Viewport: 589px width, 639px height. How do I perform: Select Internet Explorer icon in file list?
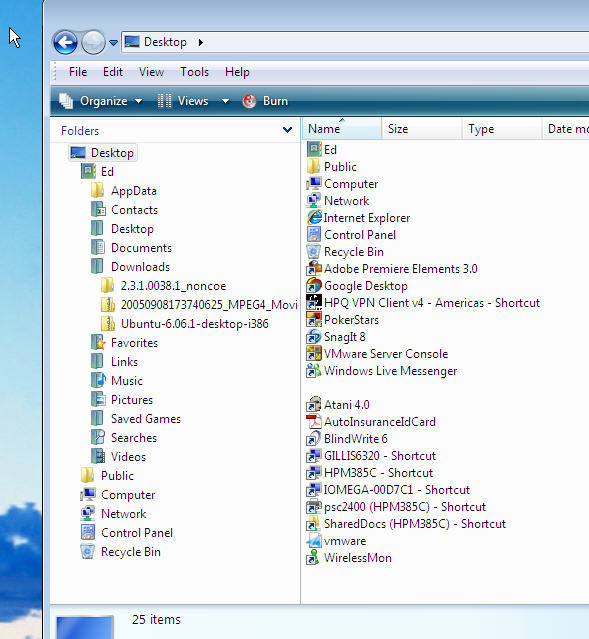314,218
